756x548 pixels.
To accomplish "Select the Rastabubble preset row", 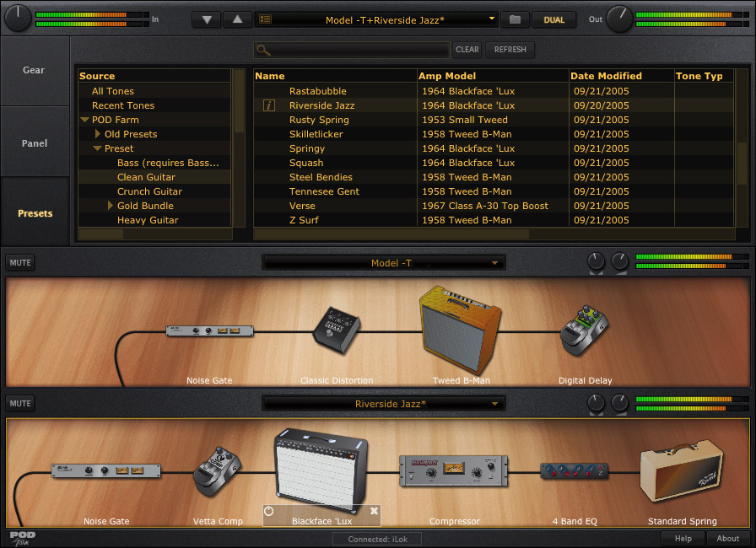I will (494, 91).
